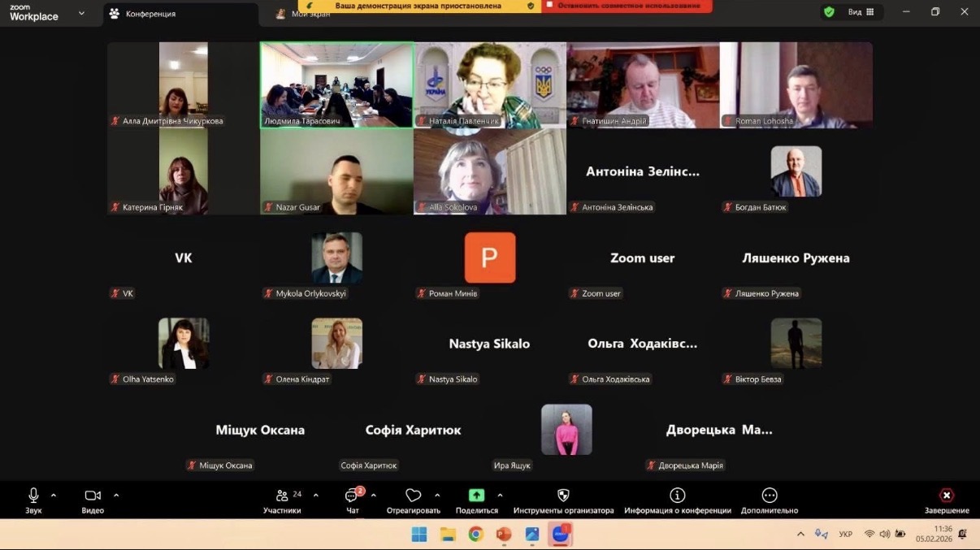Screen dimensions: 980x550
Task: Click the УКР keyboard language indicator
Action: point(845,535)
